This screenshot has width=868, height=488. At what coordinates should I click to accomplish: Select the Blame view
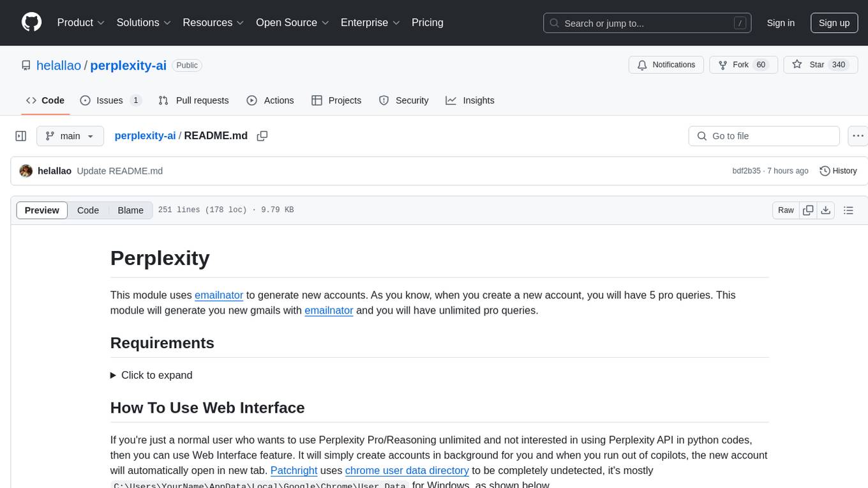pyautogui.click(x=130, y=210)
